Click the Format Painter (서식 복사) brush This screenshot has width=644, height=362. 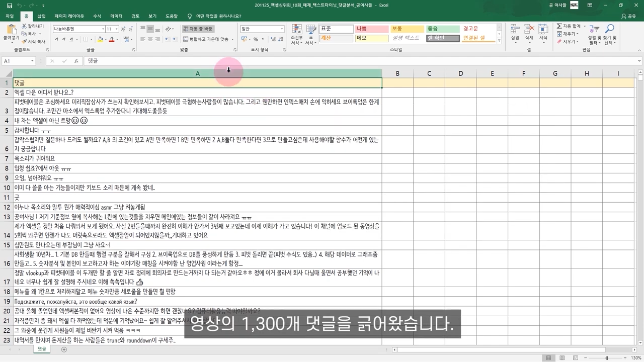point(33,41)
